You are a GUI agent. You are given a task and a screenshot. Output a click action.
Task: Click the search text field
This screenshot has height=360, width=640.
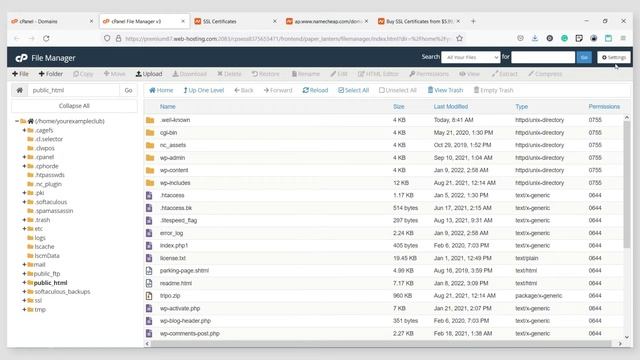coord(543,58)
